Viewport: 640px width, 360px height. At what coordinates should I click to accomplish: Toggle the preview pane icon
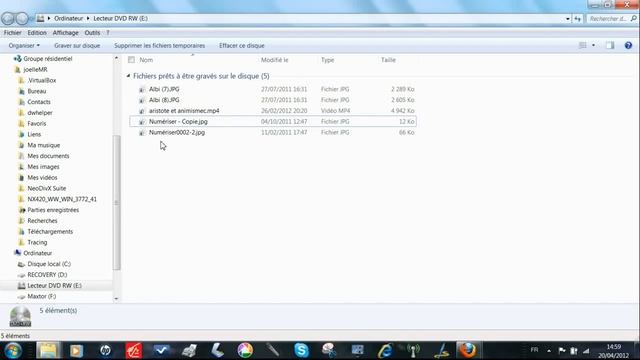610,46
